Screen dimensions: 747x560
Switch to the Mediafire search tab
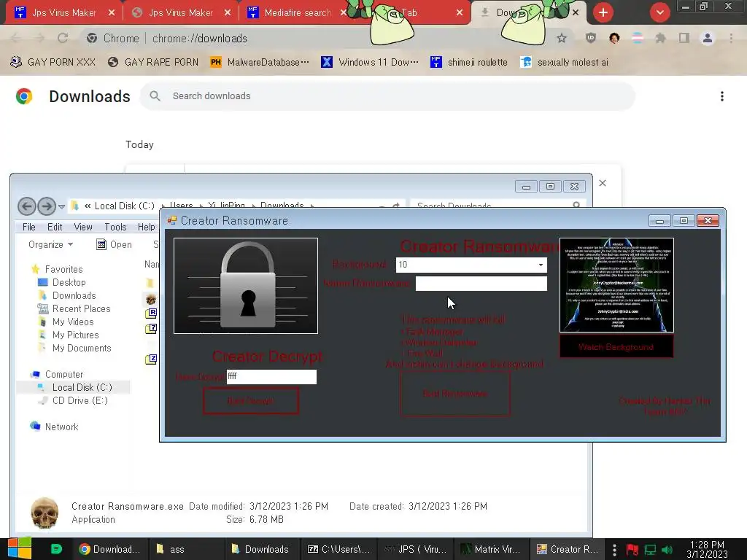(298, 12)
